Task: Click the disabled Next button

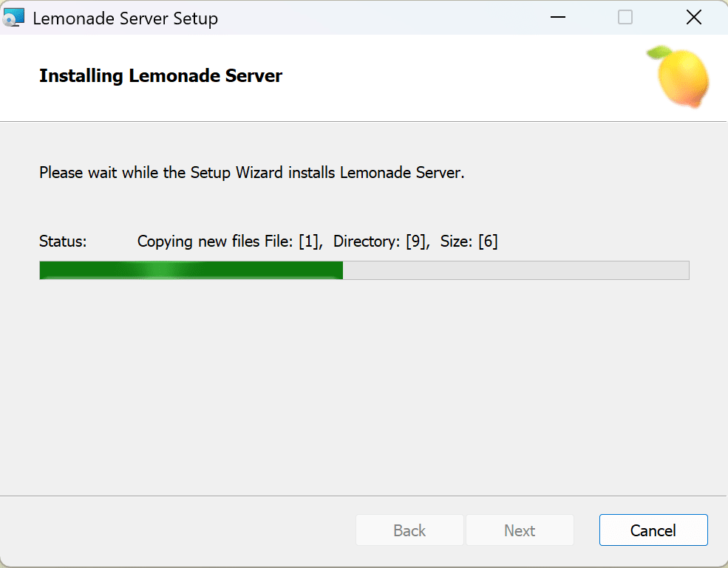Action: pyautogui.click(x=520, y=530)
